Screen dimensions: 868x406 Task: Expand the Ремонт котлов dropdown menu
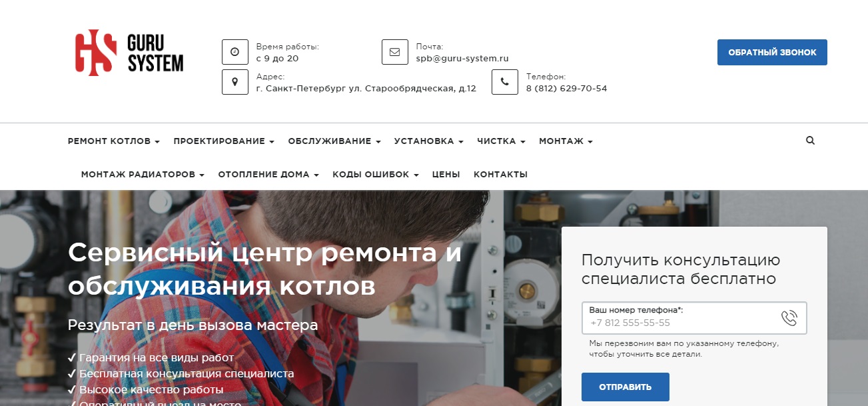(114, 141)
